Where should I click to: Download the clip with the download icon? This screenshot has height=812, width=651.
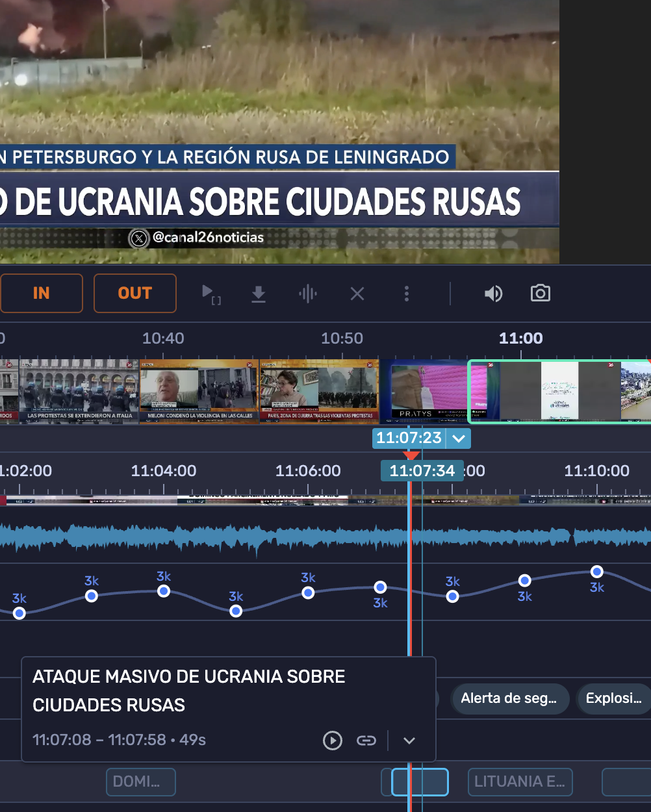coord(259,294)
